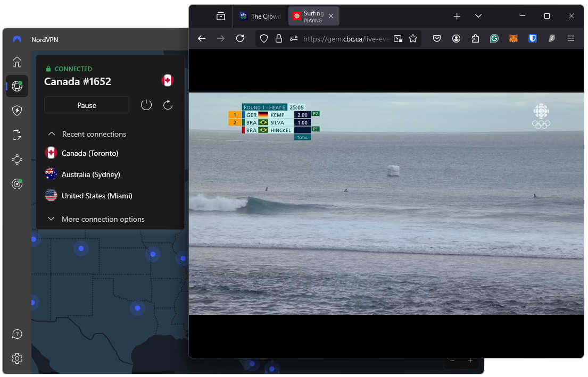Click the gem.cbc.ca URL field
Viewport: 588px width, 377px height.
[x=345, y=39]
